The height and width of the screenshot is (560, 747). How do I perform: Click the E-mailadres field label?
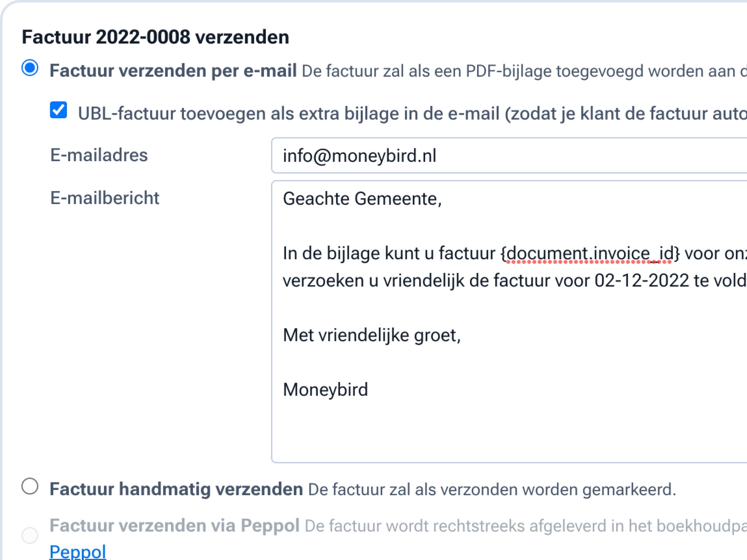[x=99, y=155]
